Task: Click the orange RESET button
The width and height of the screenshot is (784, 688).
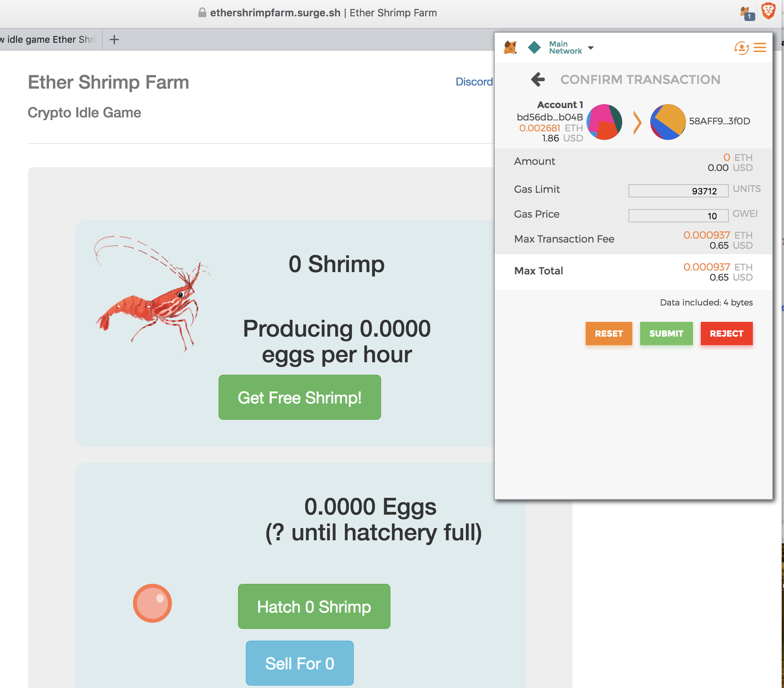Action: pyautogui.click(x=609, y=334)
